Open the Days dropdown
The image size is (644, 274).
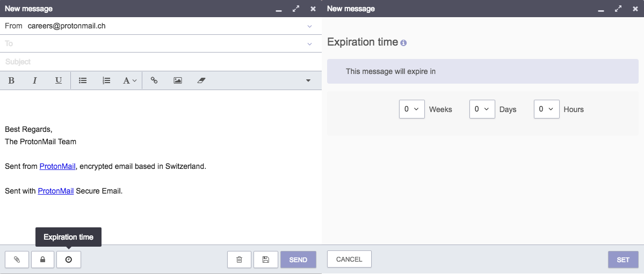coord(482,109)
